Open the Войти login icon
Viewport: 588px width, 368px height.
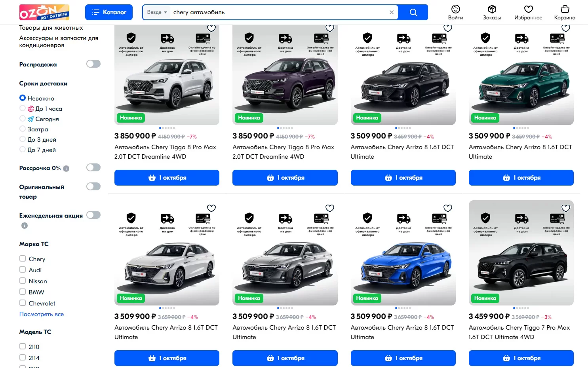click(x=455, y=12)
